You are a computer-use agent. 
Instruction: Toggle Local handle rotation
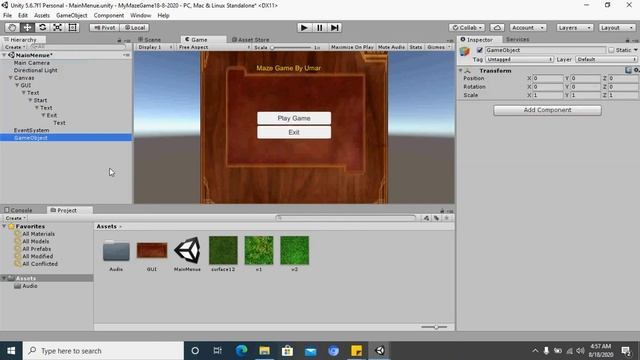click(x=135, y=28)
